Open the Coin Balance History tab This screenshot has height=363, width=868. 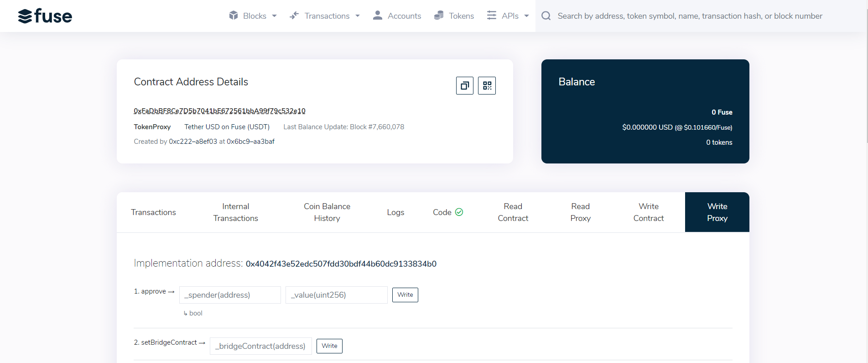coord(327,212)
